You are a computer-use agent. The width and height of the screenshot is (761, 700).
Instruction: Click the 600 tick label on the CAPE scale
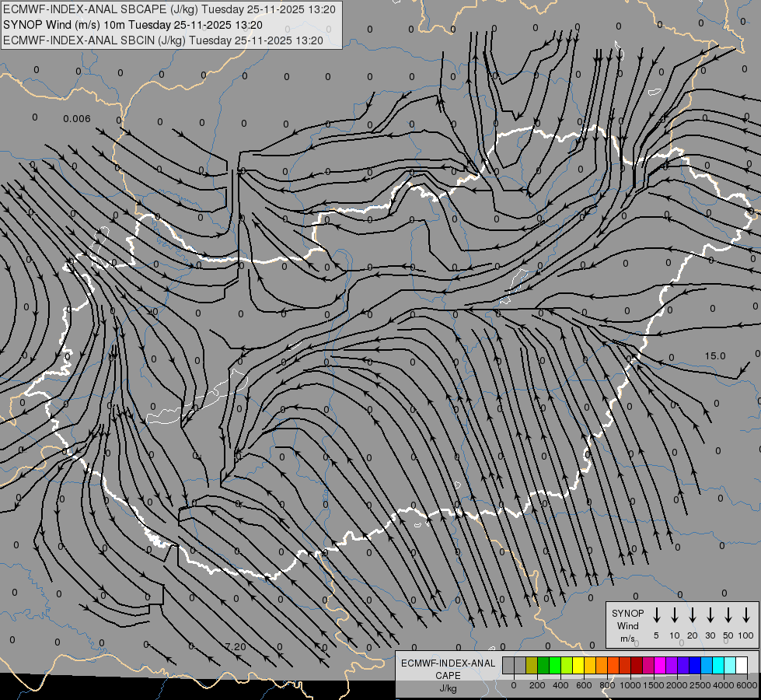point(584,685)
